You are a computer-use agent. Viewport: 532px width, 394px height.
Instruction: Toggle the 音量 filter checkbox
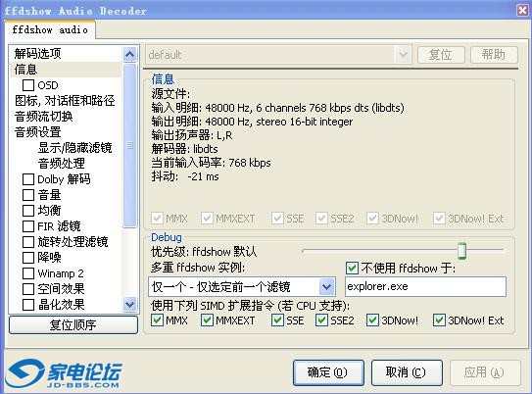pyautogui.click(x=28, y=195)
